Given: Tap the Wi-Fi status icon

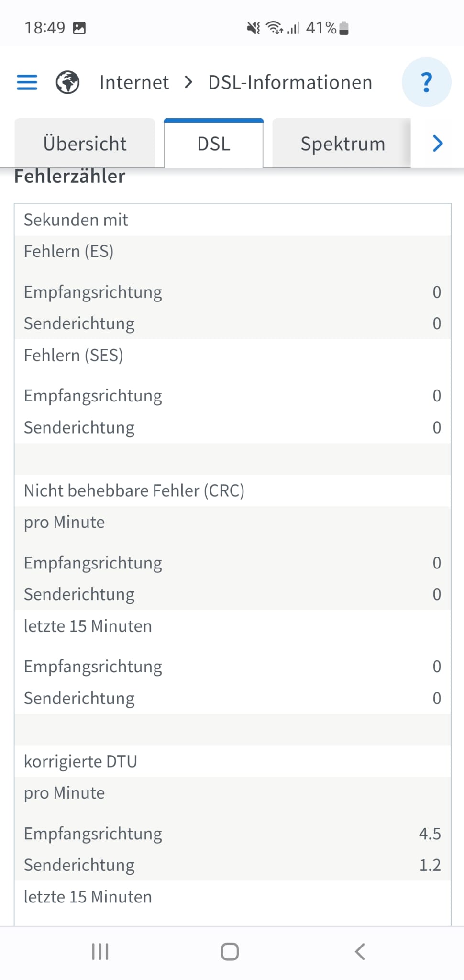Looking at the screenshot, I should [275, 28].
